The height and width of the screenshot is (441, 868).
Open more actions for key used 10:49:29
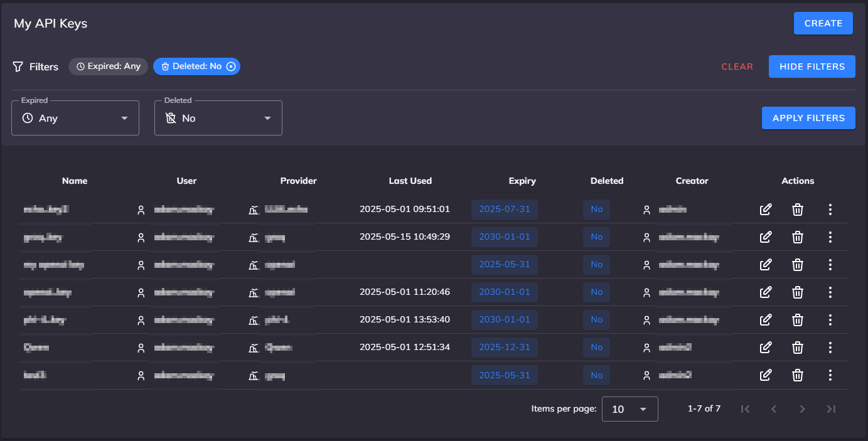[x=830, y=237]
